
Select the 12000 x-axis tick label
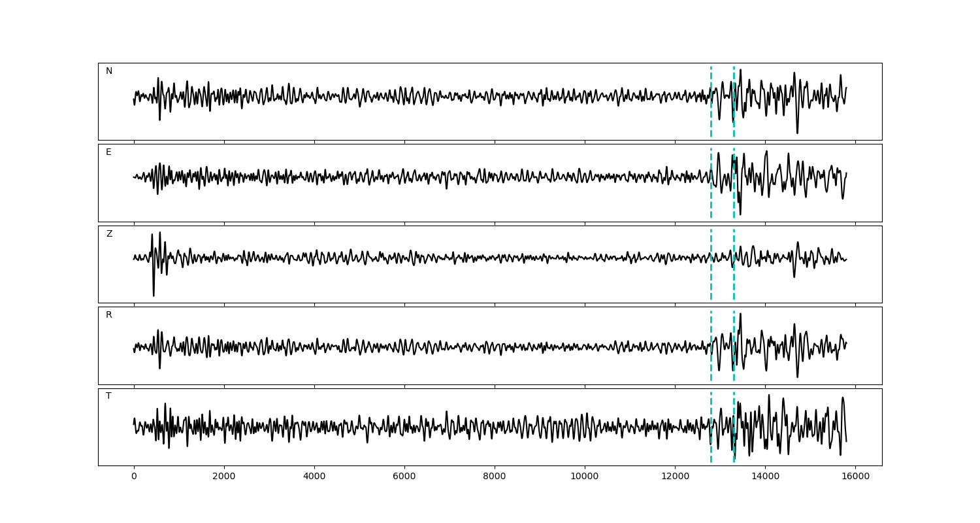click(674, 477)
